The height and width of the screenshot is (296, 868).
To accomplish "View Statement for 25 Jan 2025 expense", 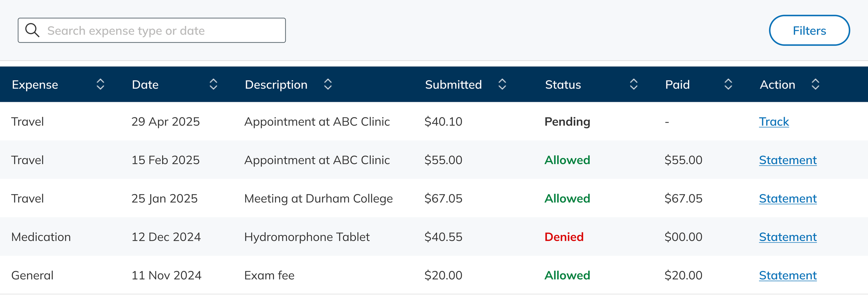I will (x=787, y=199).
